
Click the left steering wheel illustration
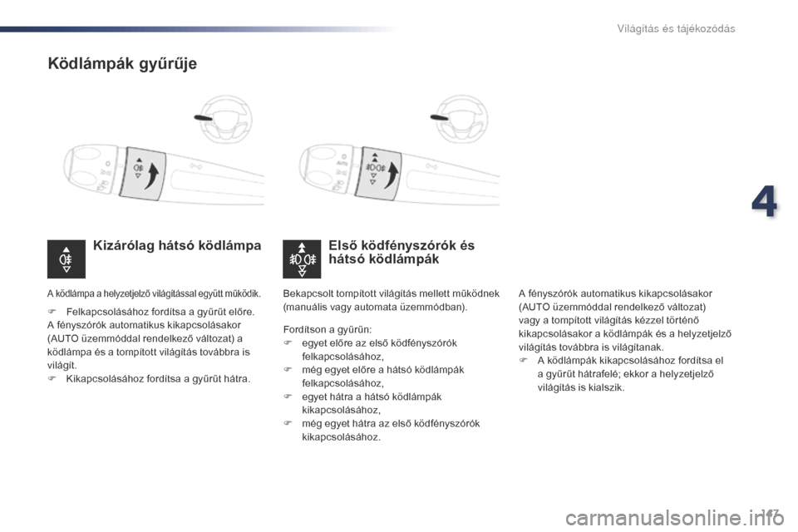pyautogui.click(x=224, y=119)
